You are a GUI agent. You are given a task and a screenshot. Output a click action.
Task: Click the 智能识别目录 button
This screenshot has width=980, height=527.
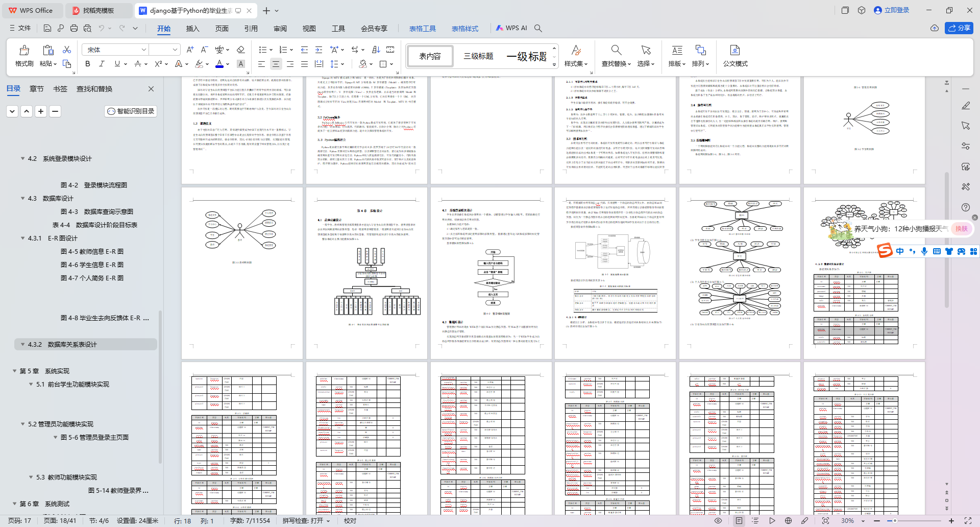coord(131,111)
